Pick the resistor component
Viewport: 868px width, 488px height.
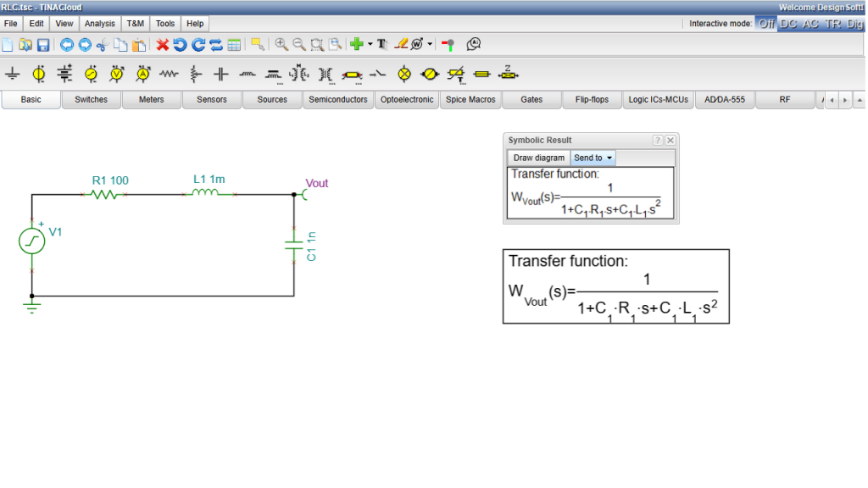pyautogui.click(x=169, y=74)
